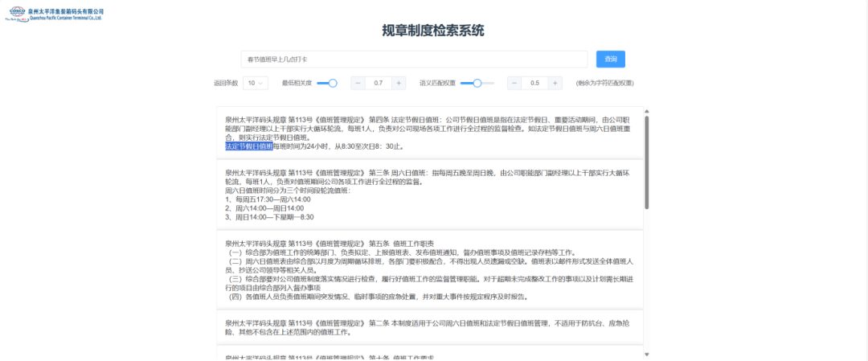Screen dimensions: 868x361
Task: Click the blue 查询 search button
Action: coord(611,59)
